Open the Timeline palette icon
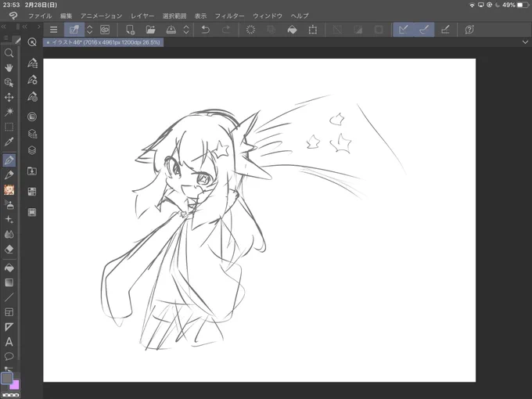 pos(32,212)
